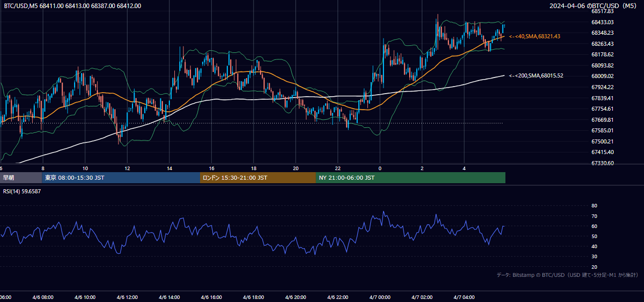Click price axis value 67500.21
This screenshot has height=302, width=644.
602,141
